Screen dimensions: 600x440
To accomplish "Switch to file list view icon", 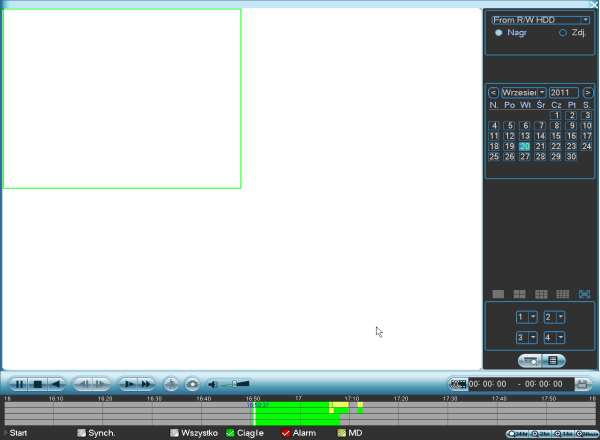I will click(x=553, y=360).
